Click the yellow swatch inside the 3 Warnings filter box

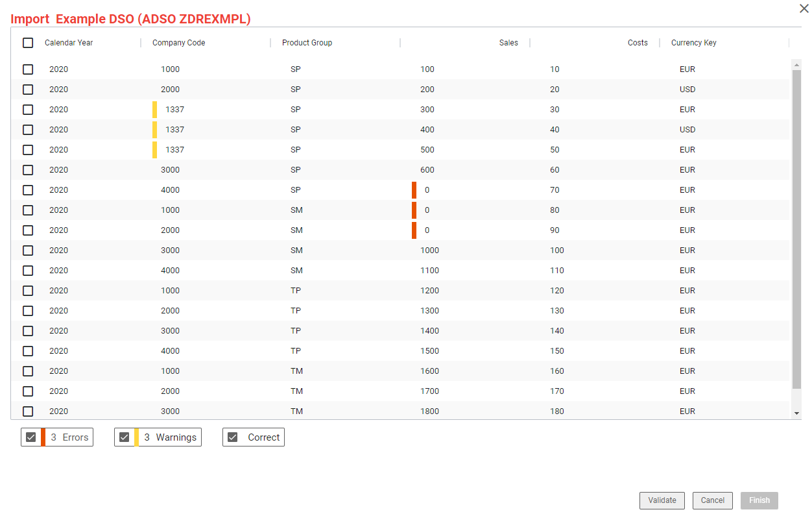(x=137, y=437)
